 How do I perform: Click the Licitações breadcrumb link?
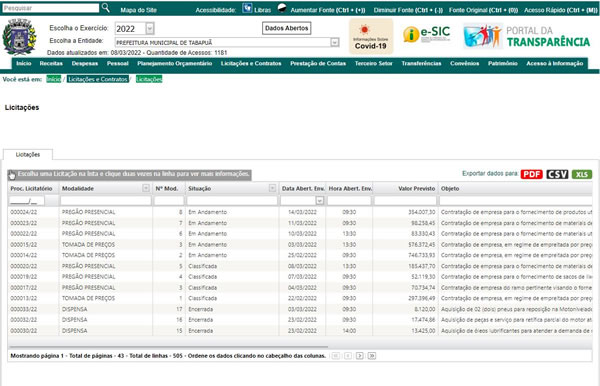click(x=149, y=79)
